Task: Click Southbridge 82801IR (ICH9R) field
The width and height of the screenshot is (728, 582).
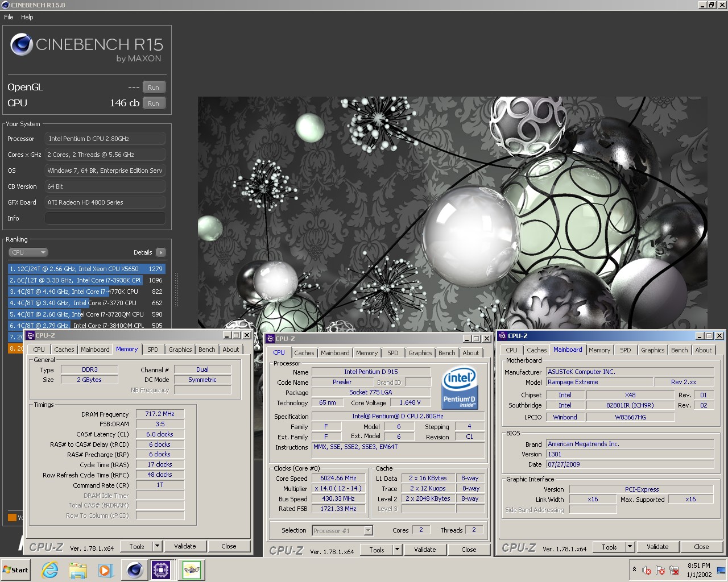Action: coord(630,405)
